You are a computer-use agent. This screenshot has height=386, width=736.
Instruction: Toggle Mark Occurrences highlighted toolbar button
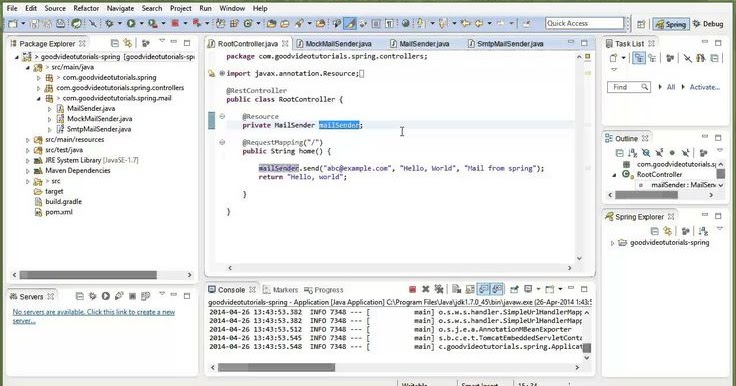point(350,23)
